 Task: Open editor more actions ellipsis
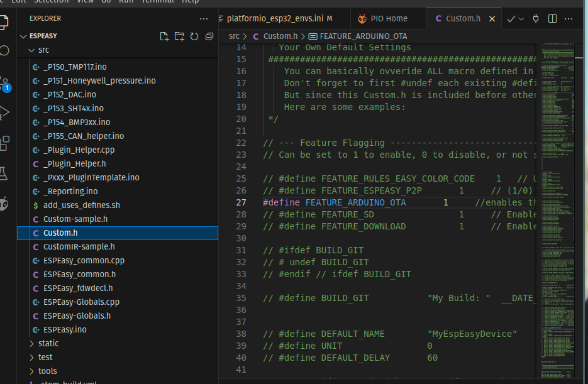(569, 19)
